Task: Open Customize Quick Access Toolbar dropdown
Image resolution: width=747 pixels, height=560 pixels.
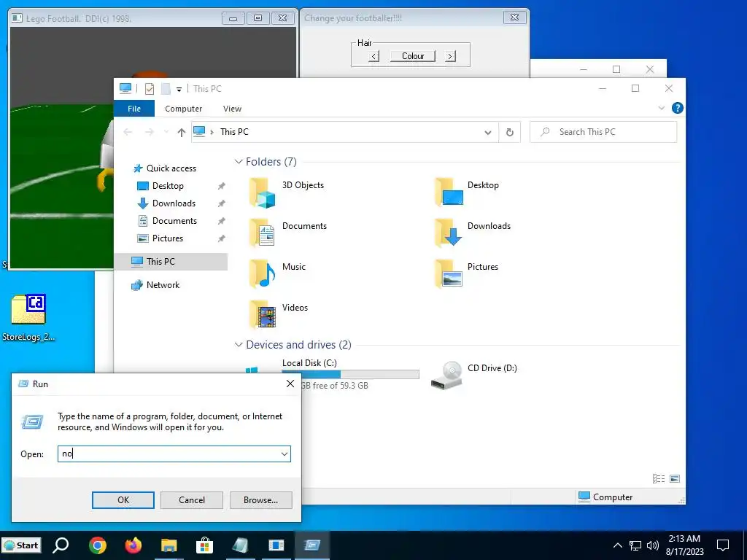Action: [x=179, y=89]
